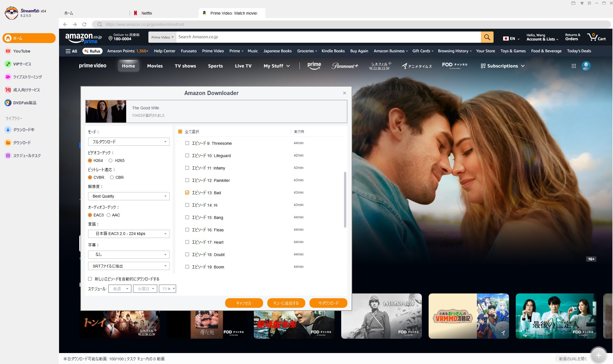Click the episode list scrollbar

pyautogui.click(x=345, y=200)
